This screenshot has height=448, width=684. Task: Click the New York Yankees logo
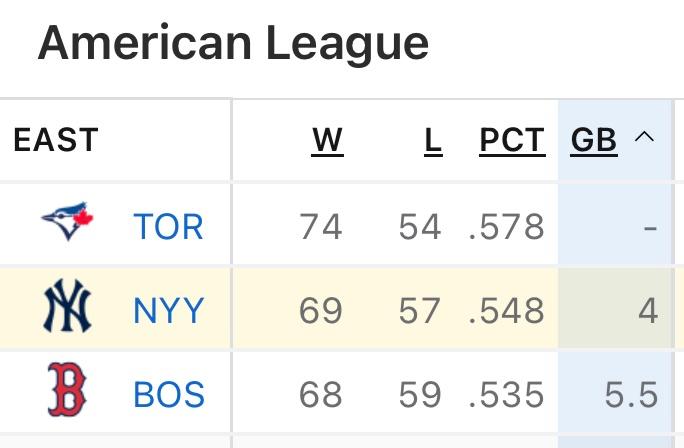click(67, 309)
